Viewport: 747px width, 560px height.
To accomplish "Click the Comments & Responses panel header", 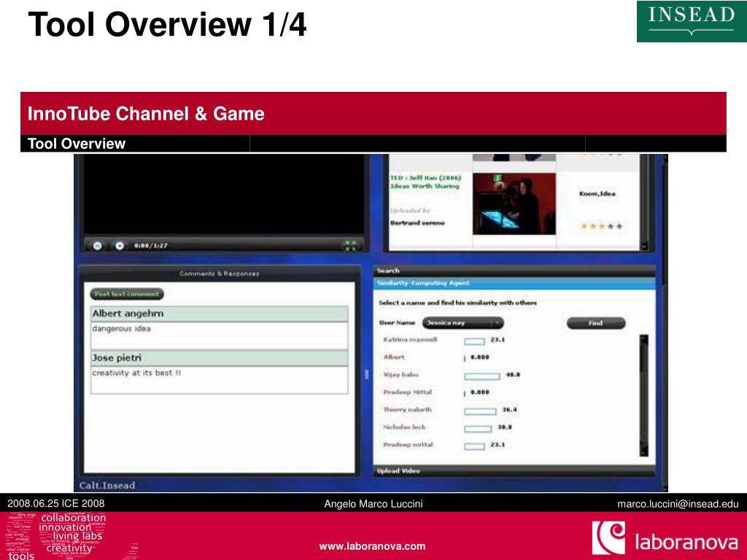I will (219, 273).
